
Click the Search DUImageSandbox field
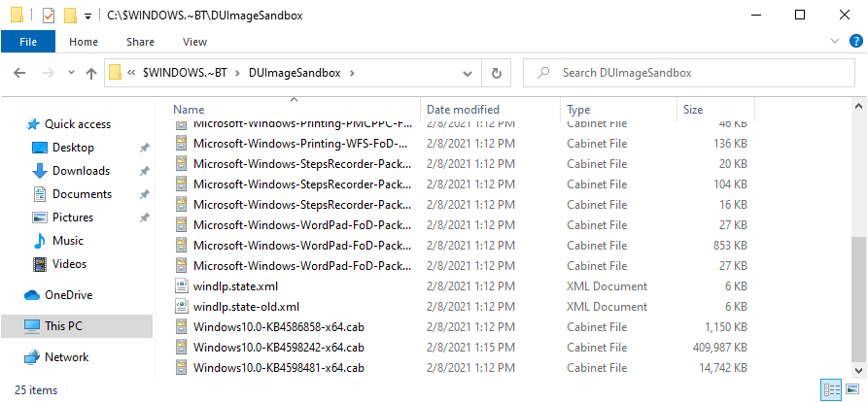coord(688,73)
